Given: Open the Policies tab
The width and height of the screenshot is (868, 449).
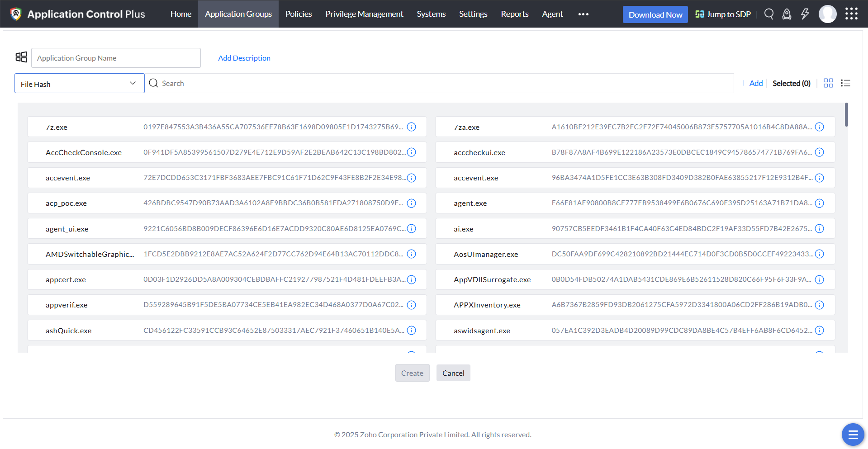Looking at the screenshot, I should point(299,14).
